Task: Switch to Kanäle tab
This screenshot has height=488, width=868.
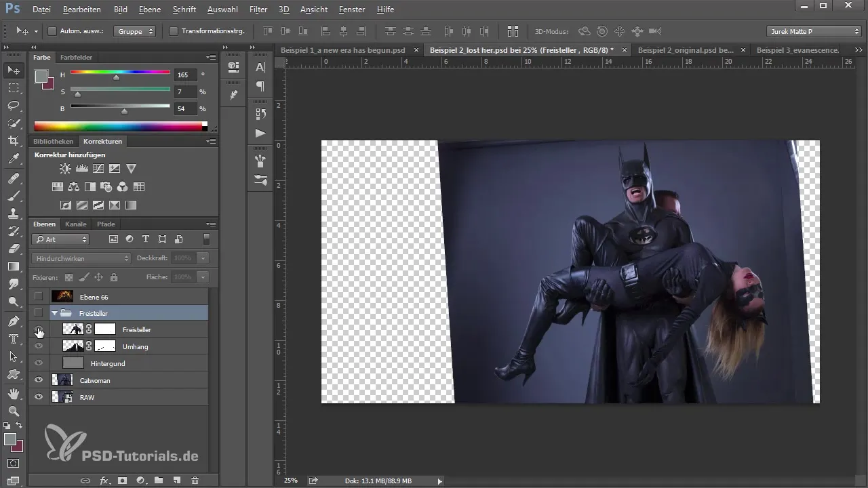Action: (x=76, y=224)
